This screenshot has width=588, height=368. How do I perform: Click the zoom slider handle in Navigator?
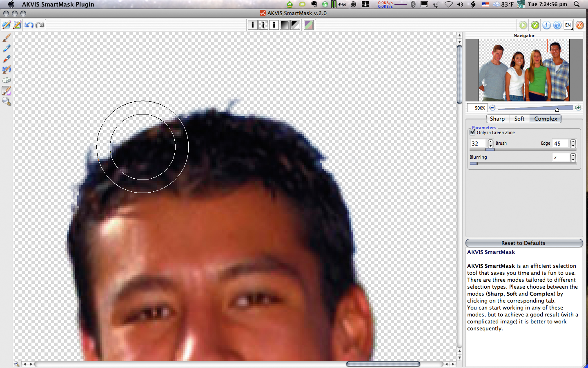pos(557,110)
